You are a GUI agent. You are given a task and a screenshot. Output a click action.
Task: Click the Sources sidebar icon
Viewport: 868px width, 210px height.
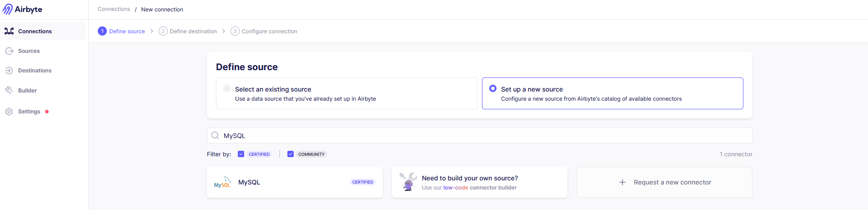coord(9,51)
